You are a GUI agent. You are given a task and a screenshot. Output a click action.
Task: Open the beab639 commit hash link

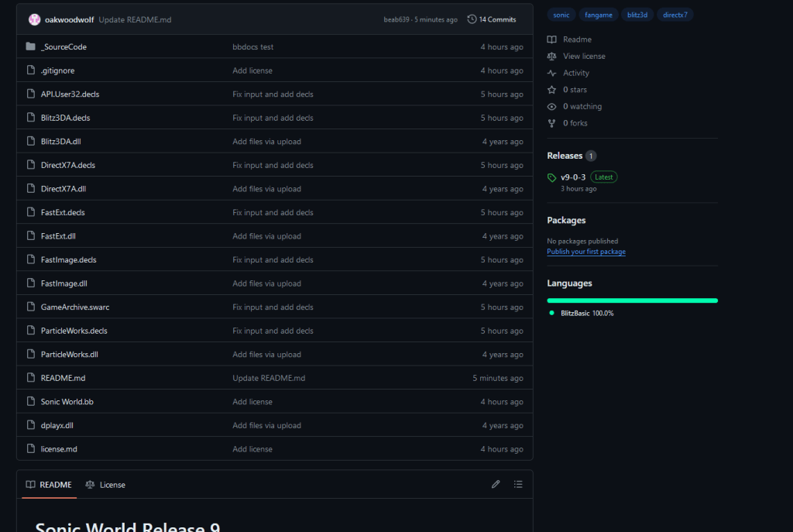tap(396, 19)
